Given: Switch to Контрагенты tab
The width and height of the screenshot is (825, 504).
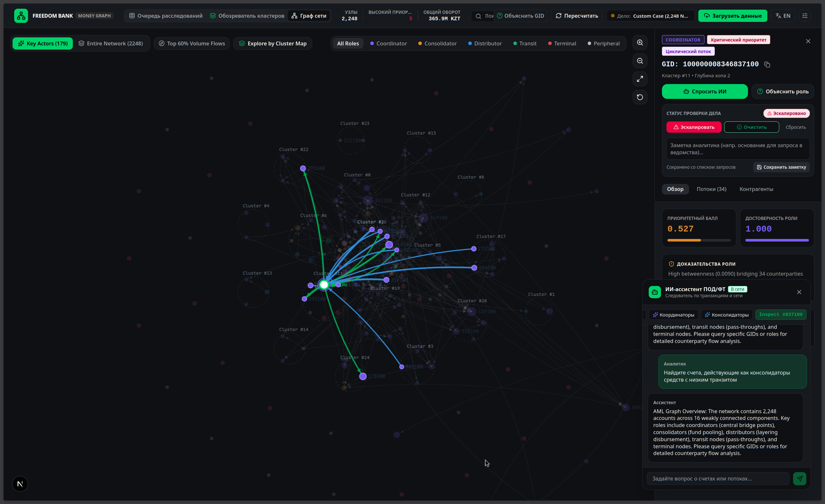Looking at the screenshot, I should 756,189.
